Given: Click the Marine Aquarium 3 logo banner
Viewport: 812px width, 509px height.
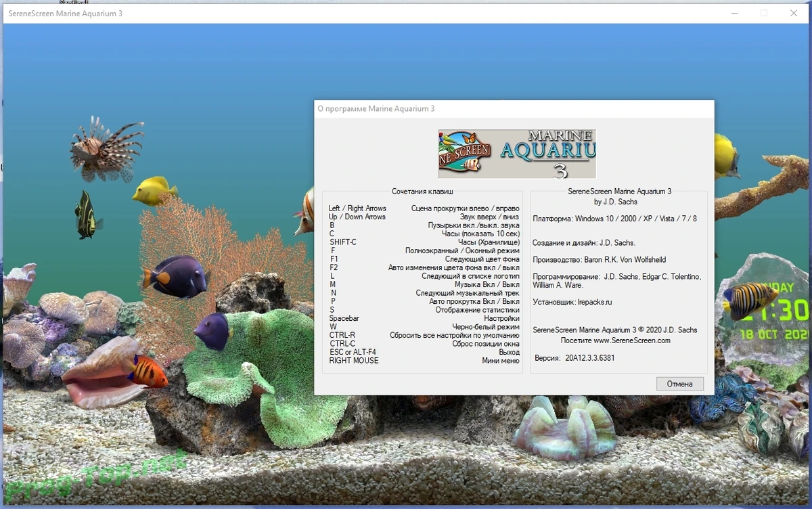Looking at the screenshot, I should pyautogui.click(x=517, y=154).
